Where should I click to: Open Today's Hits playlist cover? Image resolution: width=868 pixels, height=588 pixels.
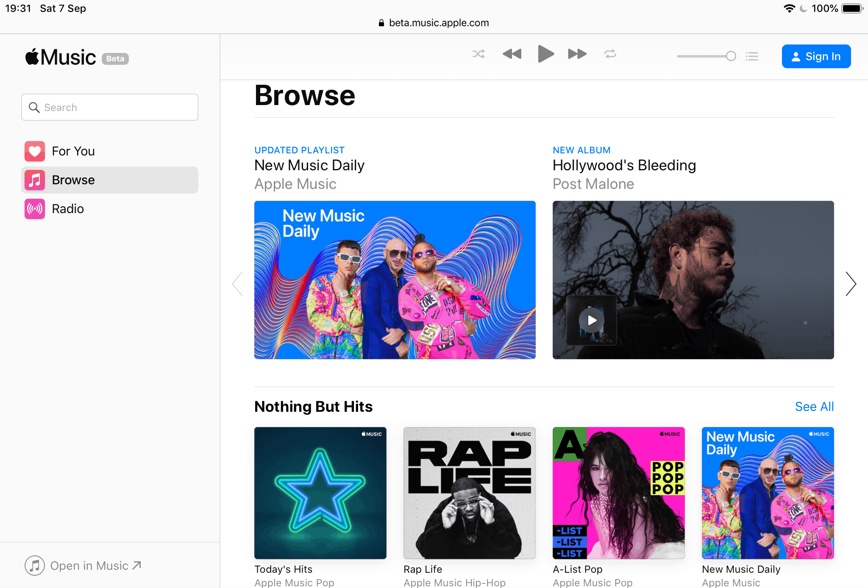[320, 493]
